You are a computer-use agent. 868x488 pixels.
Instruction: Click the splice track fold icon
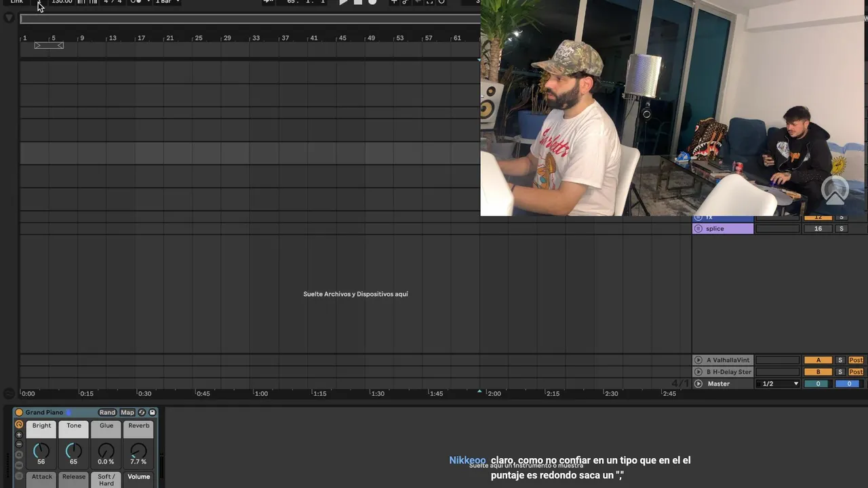click(698, 228)
